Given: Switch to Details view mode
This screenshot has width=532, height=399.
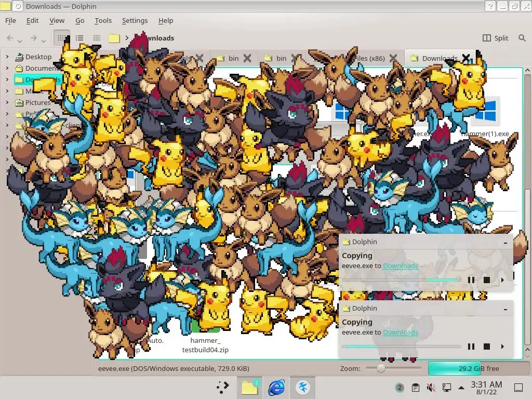Looking at the screenshot, I should [x=97, y=38].
